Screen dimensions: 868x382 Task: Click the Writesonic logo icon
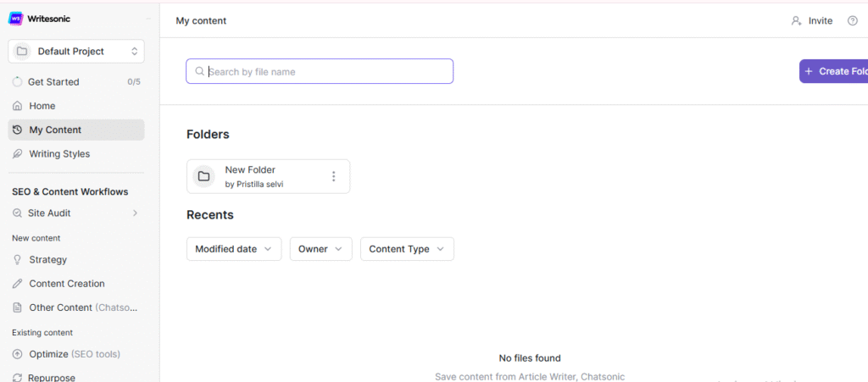click(x=15, y=19)
